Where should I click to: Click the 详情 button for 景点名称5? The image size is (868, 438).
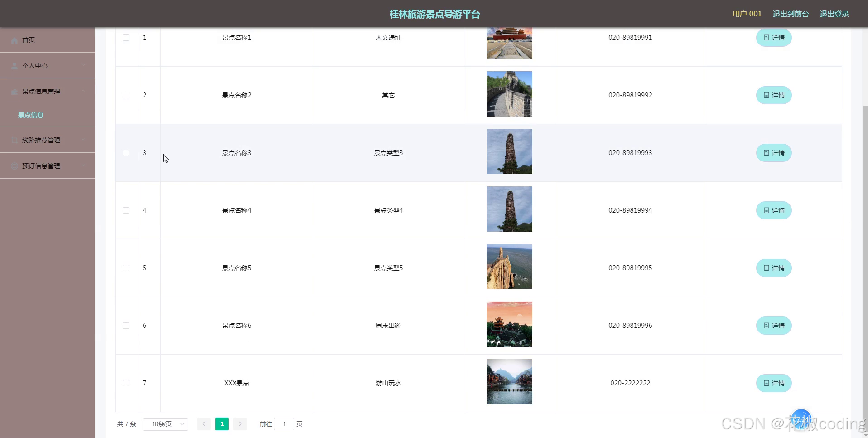click(x=773, y=268)
